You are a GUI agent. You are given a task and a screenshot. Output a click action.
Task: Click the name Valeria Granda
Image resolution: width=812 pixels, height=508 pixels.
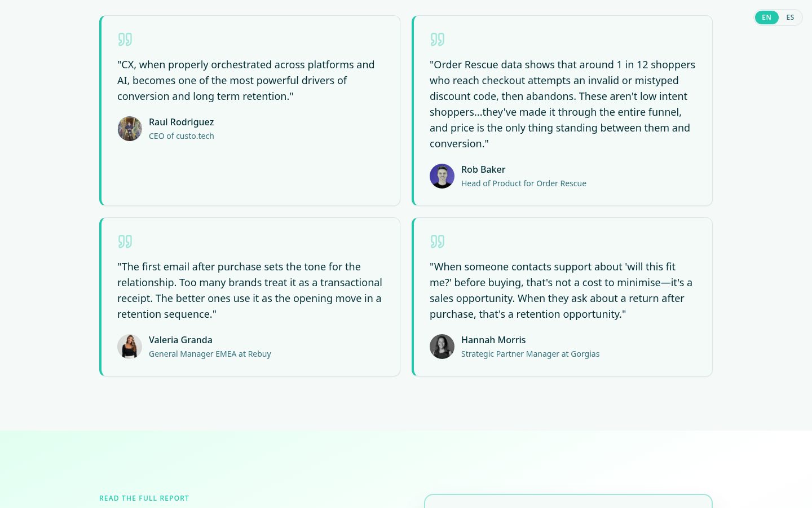[180, 340]
